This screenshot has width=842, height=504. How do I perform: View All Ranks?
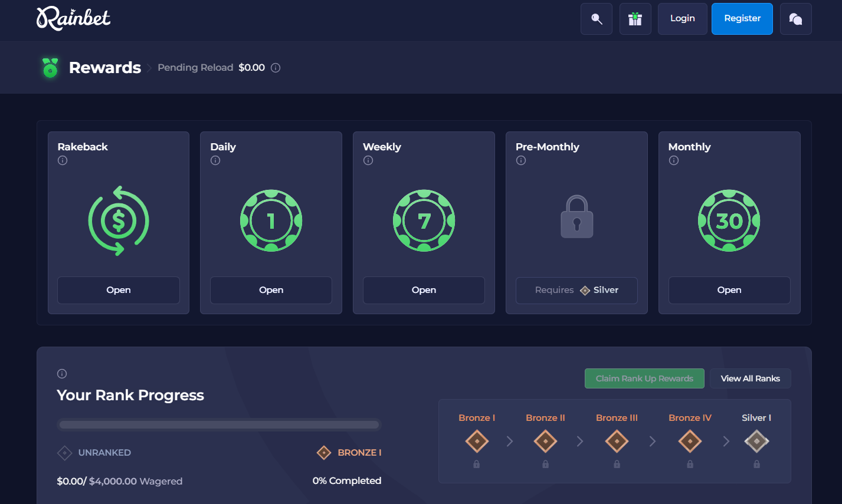pyautogui.click(x=751, y=378)
